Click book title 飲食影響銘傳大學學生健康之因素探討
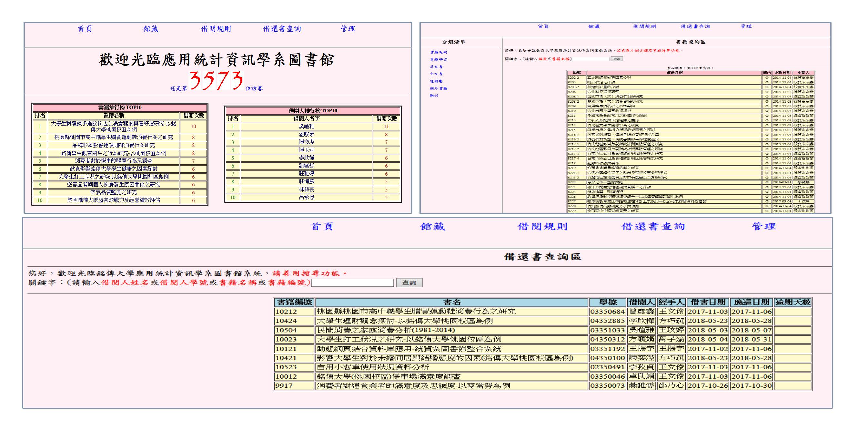The image size is (868, 430). pos(114,169)
